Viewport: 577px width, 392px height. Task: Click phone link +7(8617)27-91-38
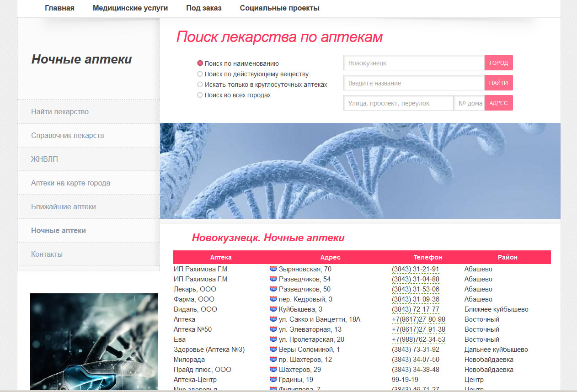pos(418,329)
